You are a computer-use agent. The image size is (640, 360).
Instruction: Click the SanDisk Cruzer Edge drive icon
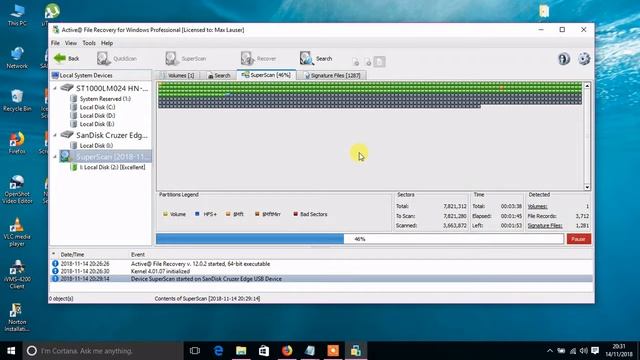[67, 135]
